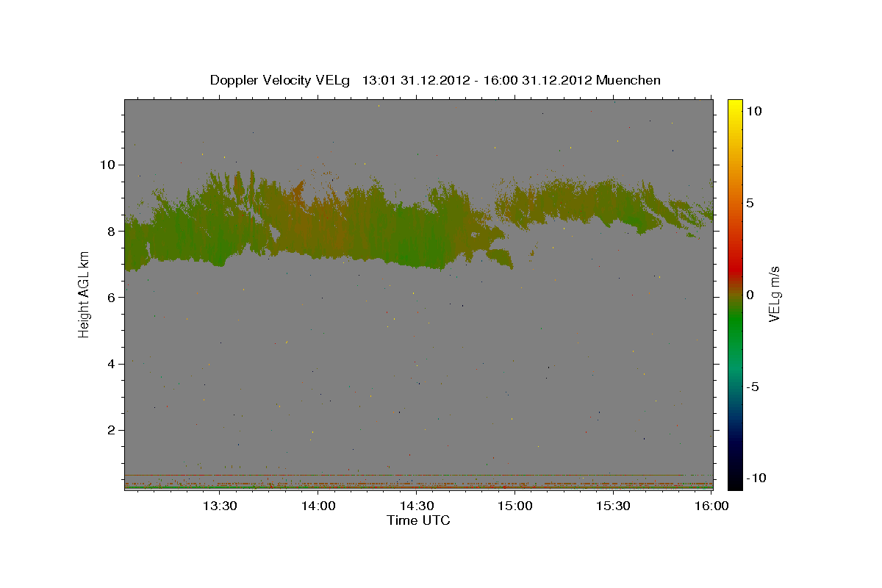Click the '13:30' time tick label
The height and width of the screenshot is (588, 882).
tap(219, 506)
